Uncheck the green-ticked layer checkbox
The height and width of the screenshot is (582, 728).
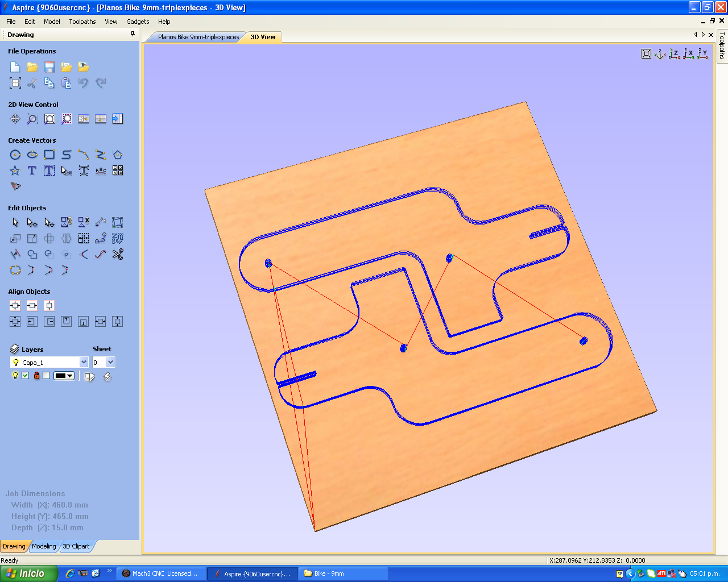point(26,376)
